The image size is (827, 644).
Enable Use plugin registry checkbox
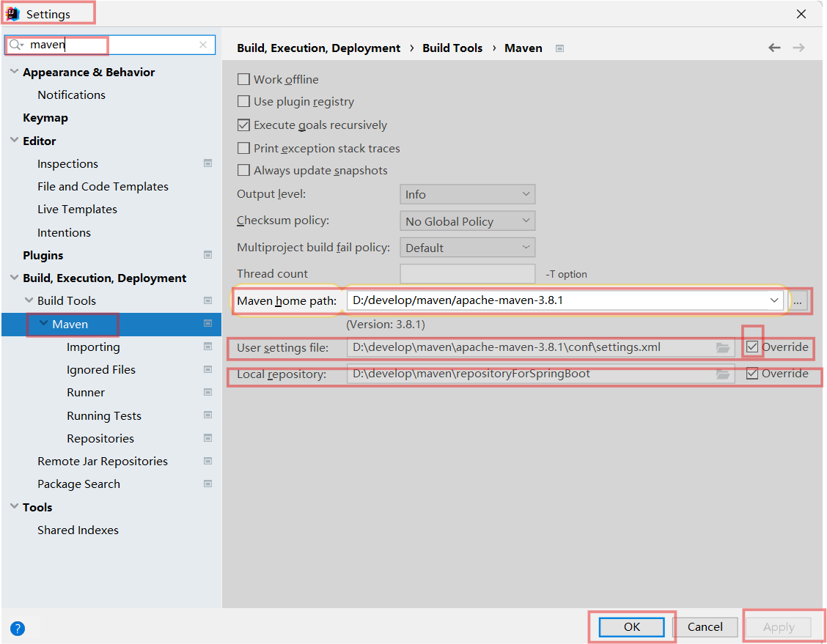[x=243, y=101]
